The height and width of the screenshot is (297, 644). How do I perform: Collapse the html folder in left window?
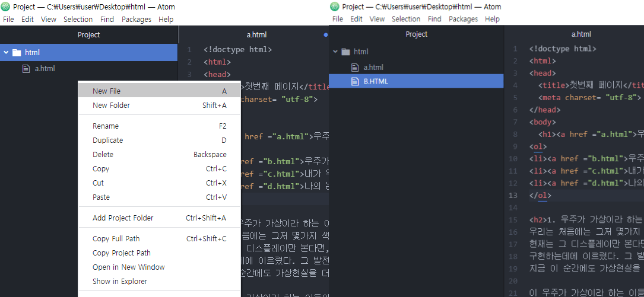pos(6,53)
